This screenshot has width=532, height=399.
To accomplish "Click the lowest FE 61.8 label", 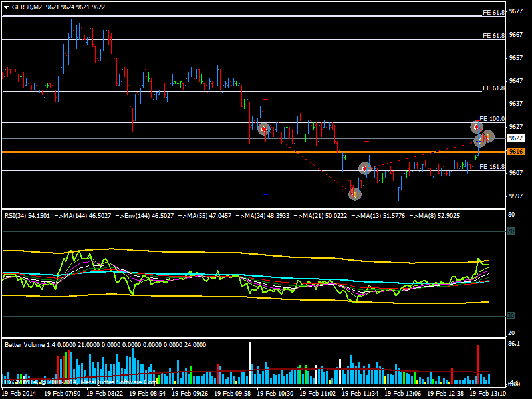I will coord(493,88).
